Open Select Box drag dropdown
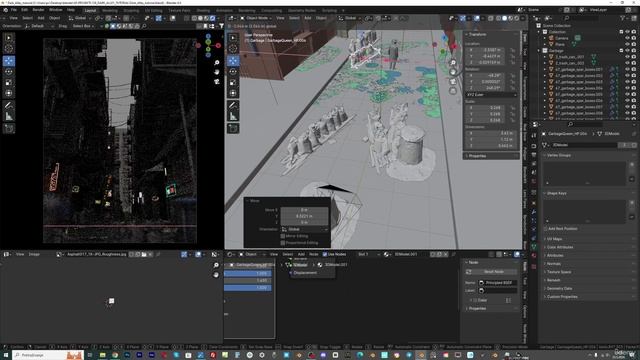 (83, 26)
